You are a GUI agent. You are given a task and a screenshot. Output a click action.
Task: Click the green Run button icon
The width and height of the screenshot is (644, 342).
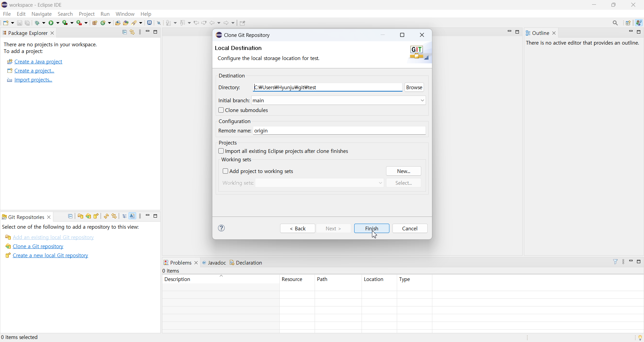52,23
